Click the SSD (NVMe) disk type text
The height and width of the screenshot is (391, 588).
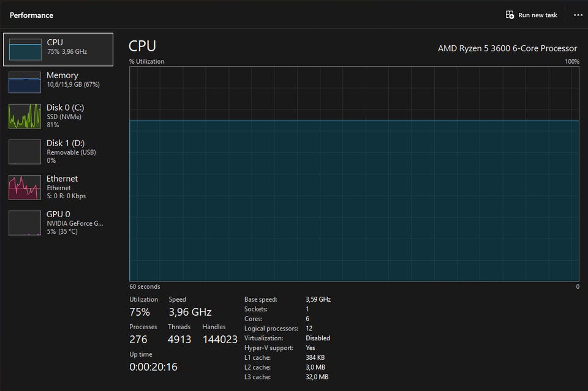64,117
